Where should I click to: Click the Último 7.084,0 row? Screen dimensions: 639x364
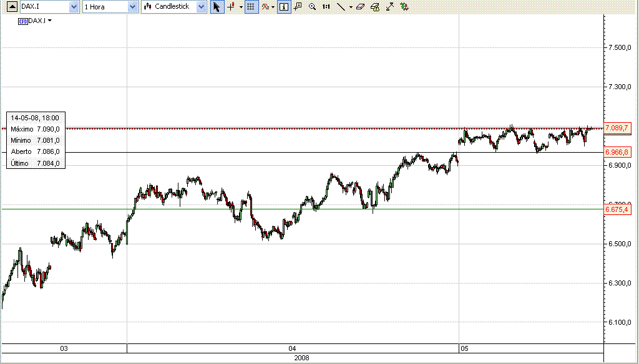click(x=36, y=163)
